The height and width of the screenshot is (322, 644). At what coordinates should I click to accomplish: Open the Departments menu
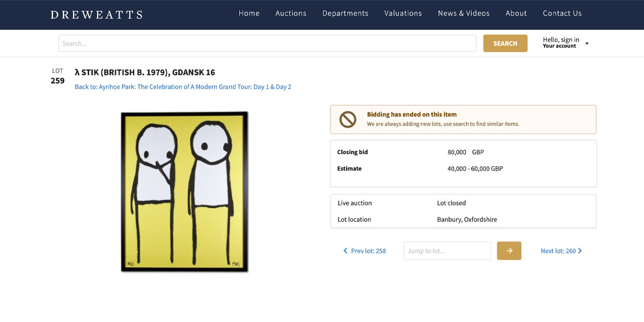[x=345, y=13]
